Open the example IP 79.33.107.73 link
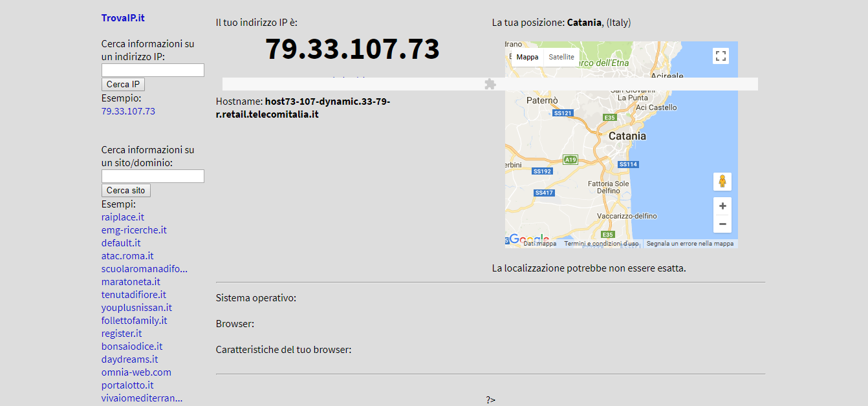Viewport: 868px width, 406px height. (128, 111)
